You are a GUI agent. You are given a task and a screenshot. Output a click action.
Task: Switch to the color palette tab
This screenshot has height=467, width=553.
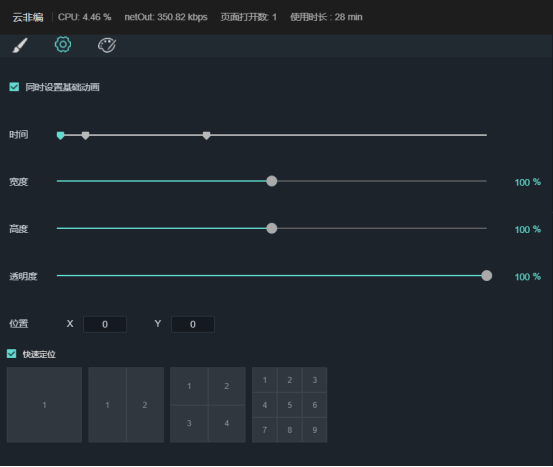pyautogui.click(x=107, y=46)
